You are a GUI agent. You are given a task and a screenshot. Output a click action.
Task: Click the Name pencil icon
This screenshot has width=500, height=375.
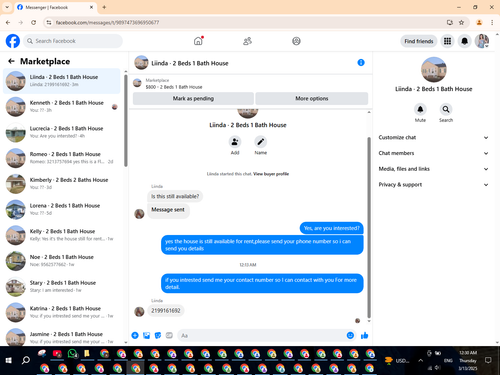coord(261,142)
